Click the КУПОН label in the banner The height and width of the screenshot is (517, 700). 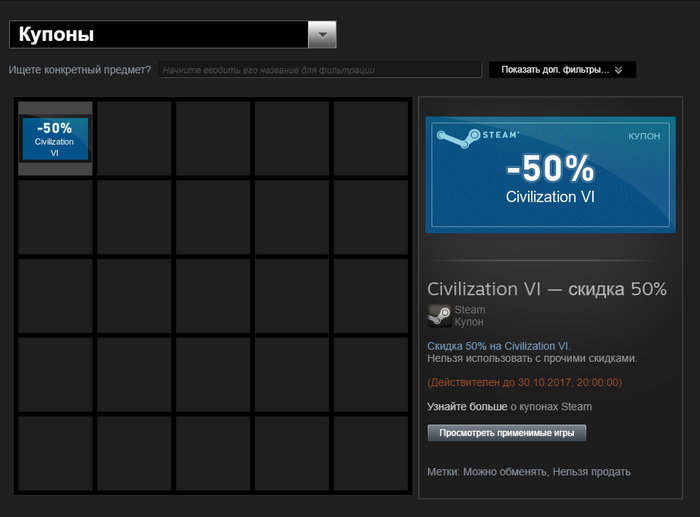click(643, 135)
